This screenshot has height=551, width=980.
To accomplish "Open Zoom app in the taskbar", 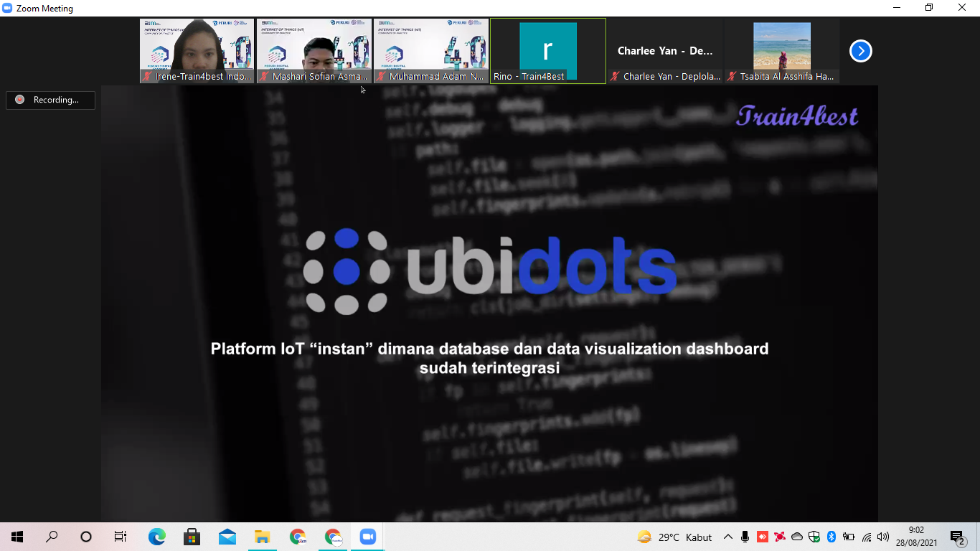I will point(368,537).
